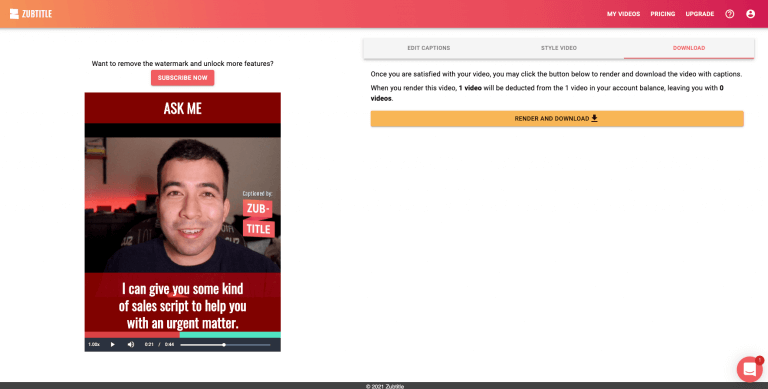Click the Subscribe Now button
768x389 pixels.
pos(182,78)
